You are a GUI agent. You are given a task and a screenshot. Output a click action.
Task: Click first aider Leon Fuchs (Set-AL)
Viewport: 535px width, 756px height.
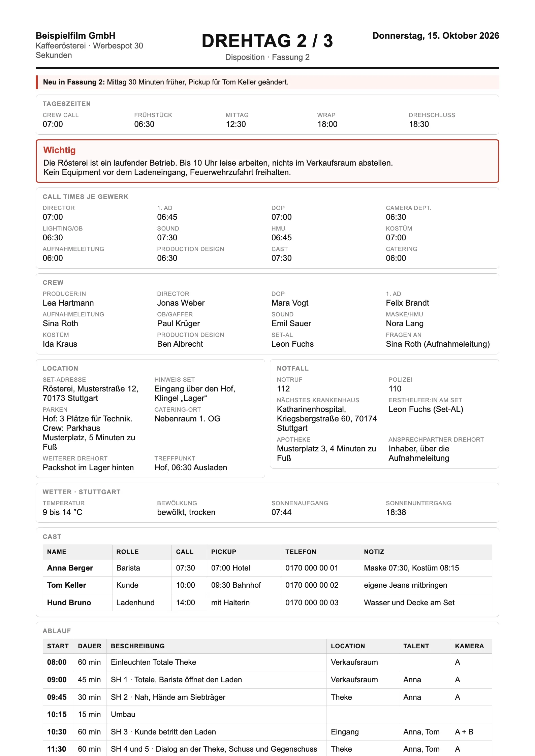pos(426,409)
